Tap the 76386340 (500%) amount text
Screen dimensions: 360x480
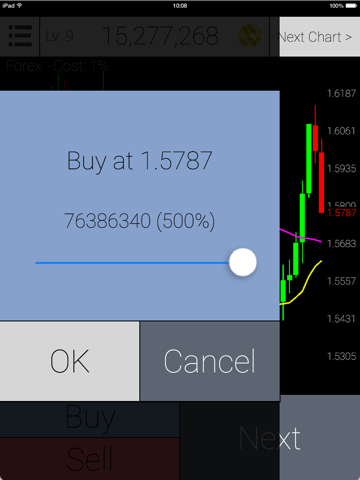(x=140, y=221)
